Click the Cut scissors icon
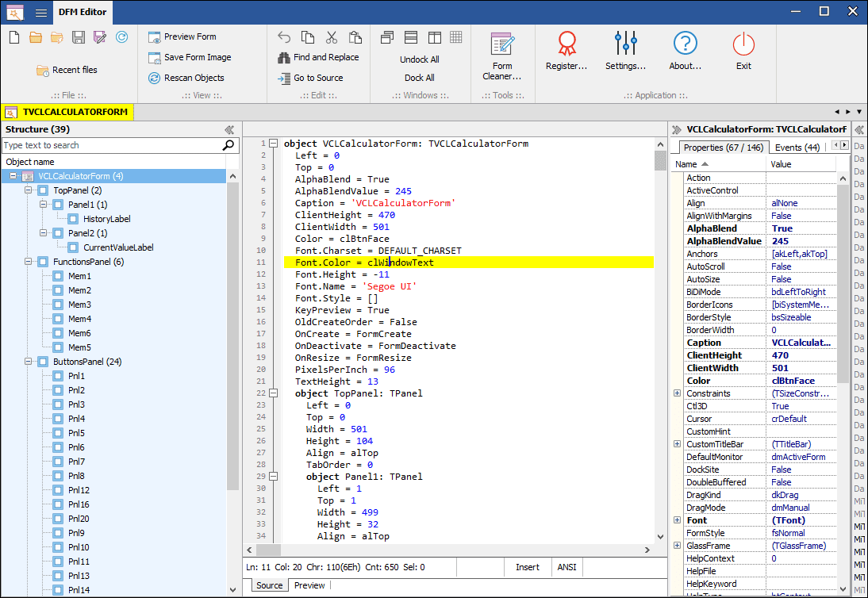 pyautogui.click(x=332, y=37)
